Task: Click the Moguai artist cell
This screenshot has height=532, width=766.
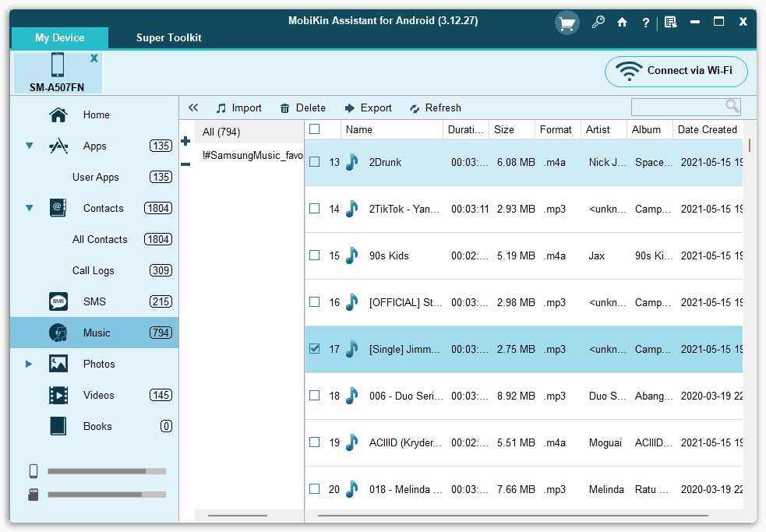Action: 605,442
